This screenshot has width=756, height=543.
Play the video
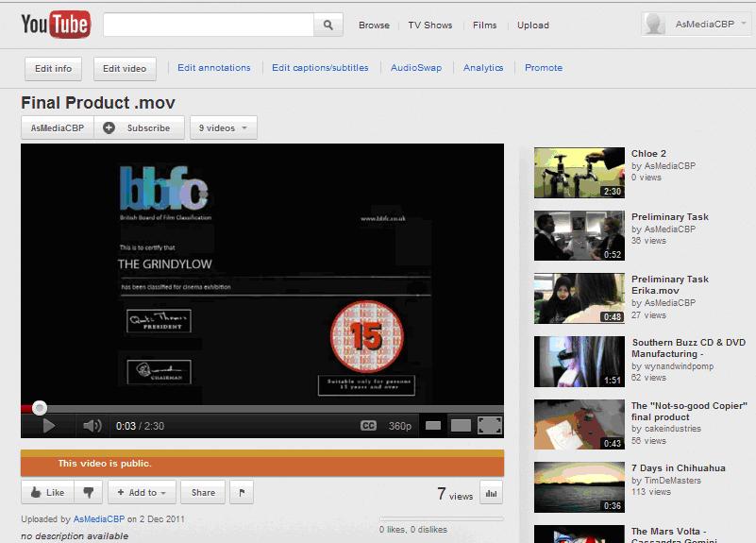pyautogui.click(x=49, y=426)
